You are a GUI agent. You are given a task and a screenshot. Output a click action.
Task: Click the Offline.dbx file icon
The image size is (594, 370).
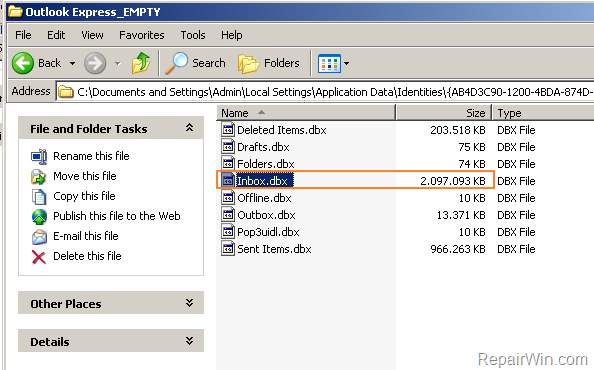pyautogui.click(x=228, y=198)
